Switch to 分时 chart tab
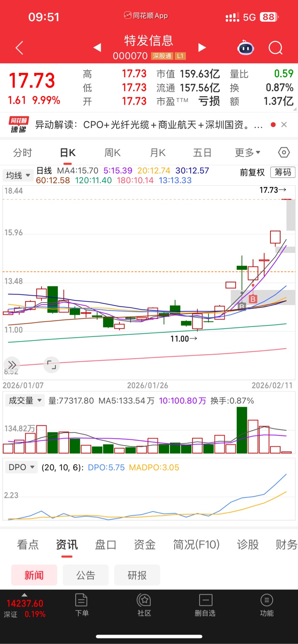 [23, 153]
